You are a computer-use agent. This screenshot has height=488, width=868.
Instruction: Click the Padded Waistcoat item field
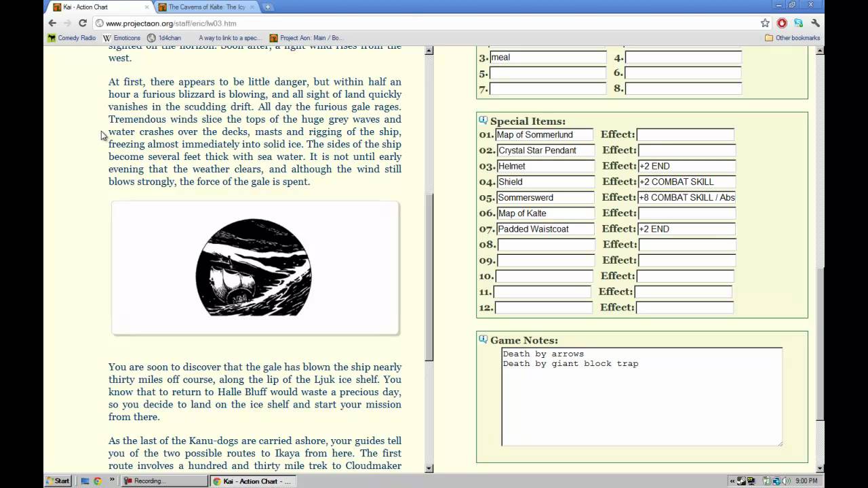point(546,228)
